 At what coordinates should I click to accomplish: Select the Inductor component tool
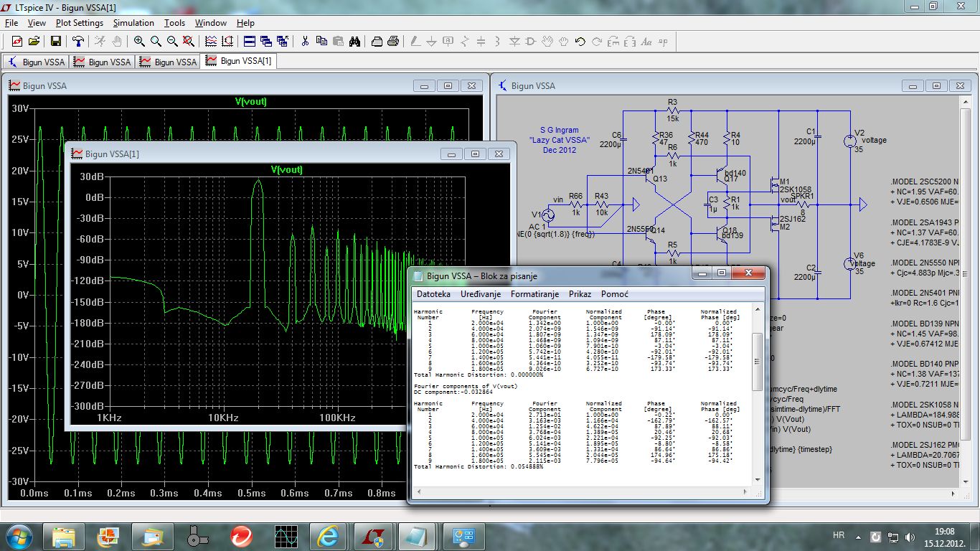[x=498, y=41]
